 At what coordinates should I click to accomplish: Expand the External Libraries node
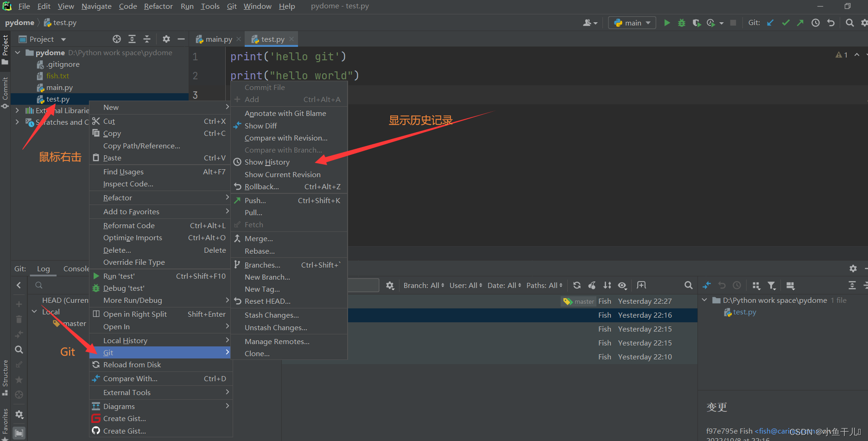pos(18,110)
